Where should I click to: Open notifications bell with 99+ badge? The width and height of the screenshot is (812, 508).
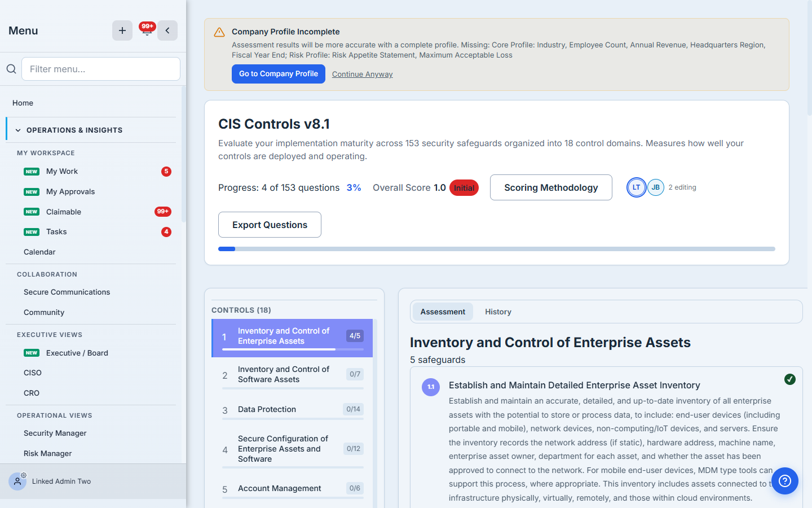[147, 30]
